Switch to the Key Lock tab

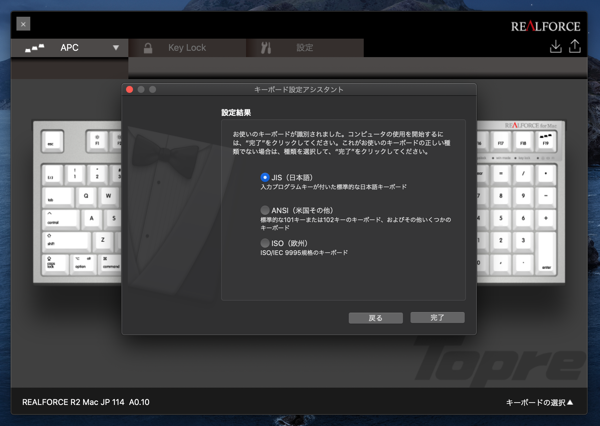[x=188, y=48]
